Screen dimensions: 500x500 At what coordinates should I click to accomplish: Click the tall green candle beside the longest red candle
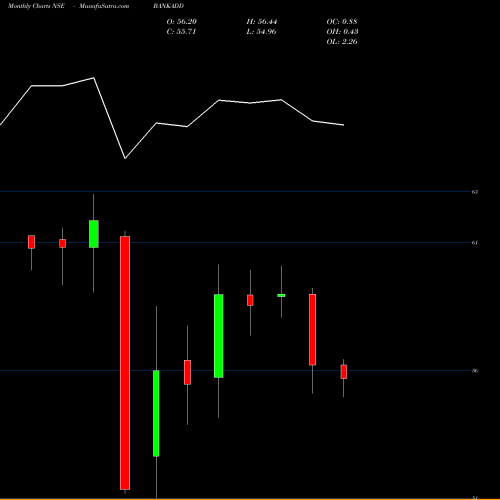click(156, 413)
